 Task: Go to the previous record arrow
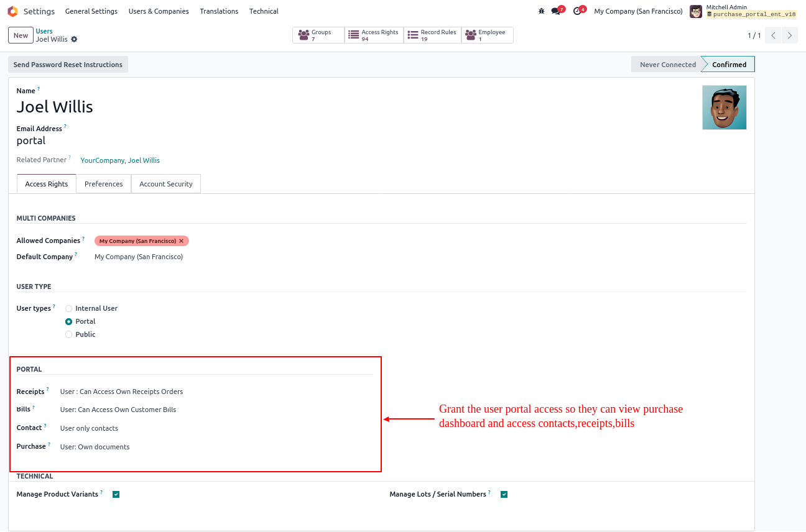click(x=773, y=35)
